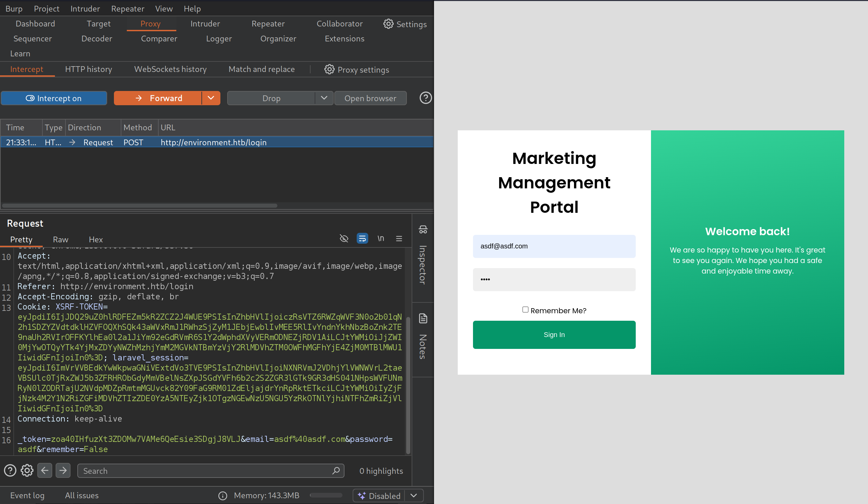Expand the Forward button dropdown arrow
The image size is (868, 504).
[211, 98]
